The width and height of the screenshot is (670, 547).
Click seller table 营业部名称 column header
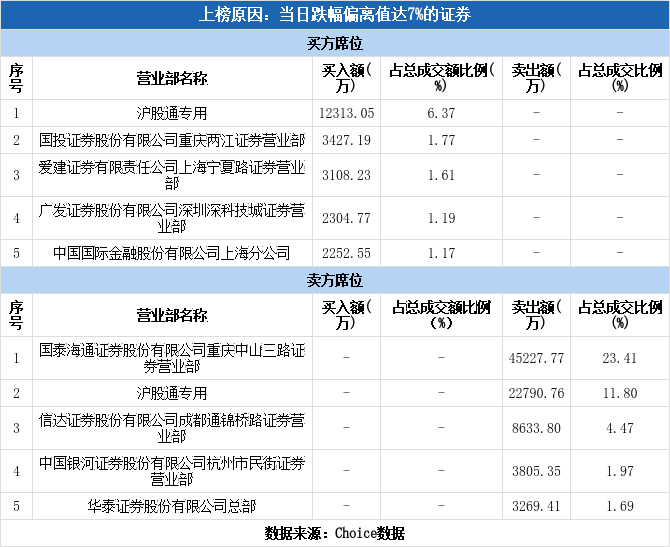172,315
